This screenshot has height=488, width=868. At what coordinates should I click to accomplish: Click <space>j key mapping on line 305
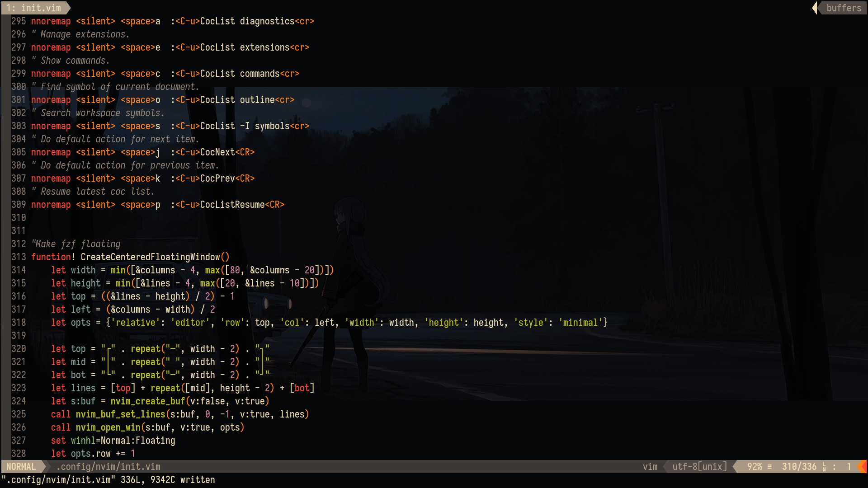coord(140,152)
